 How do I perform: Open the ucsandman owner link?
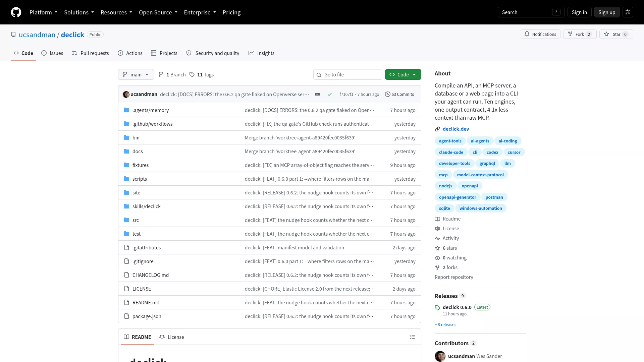(37, 35)
